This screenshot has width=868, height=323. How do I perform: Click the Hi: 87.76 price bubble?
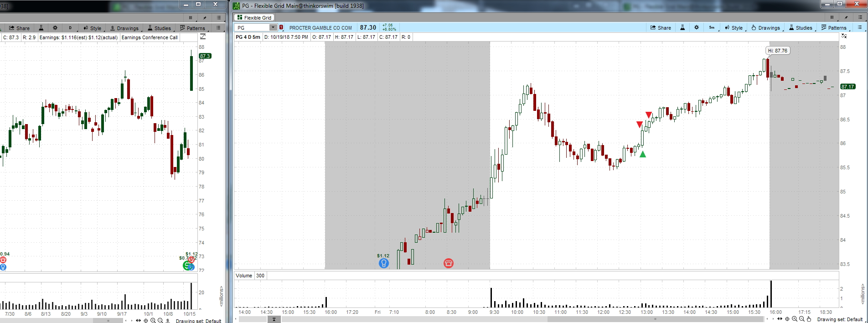pos(778,51)
